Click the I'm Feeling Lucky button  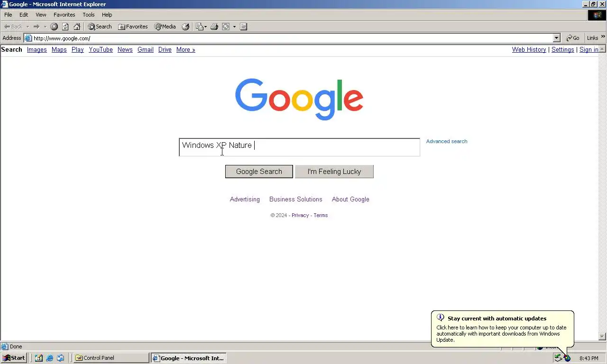coord(334,172)
